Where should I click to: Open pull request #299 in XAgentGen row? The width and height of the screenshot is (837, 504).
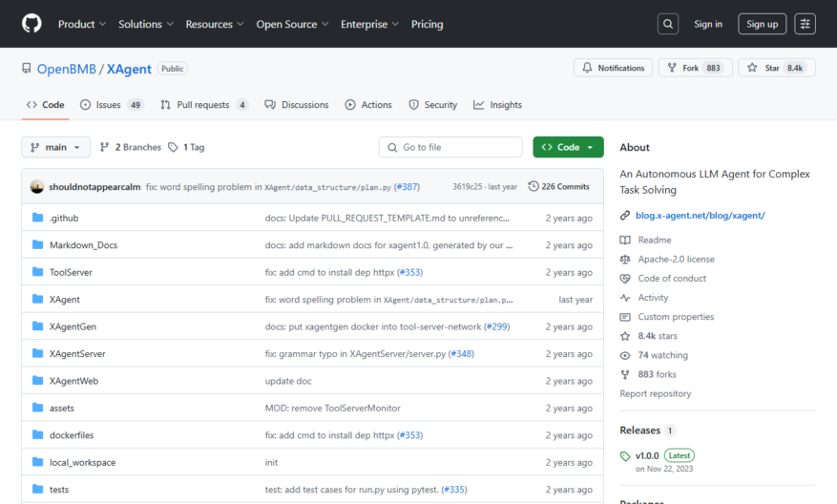pyautogui.click(x=497, y=326)
